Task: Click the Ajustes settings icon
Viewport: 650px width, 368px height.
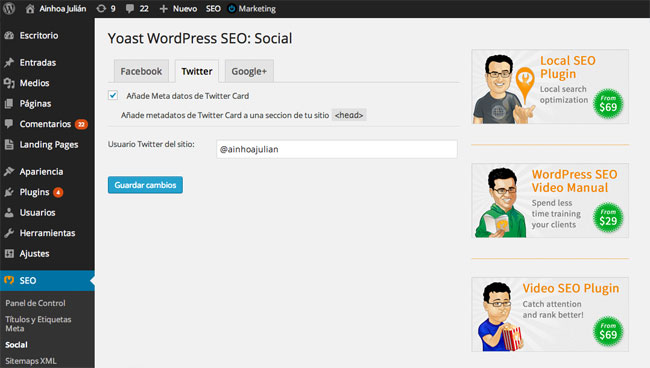Action: click(9, 253)
